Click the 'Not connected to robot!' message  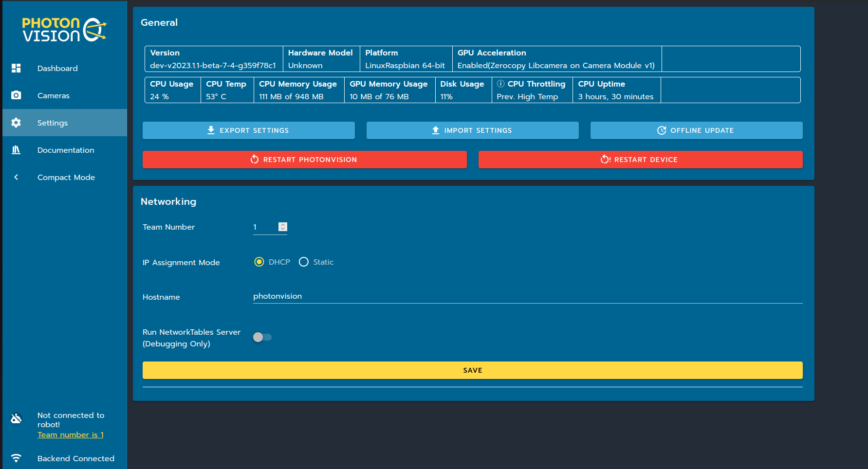click(x=71, y=420)
